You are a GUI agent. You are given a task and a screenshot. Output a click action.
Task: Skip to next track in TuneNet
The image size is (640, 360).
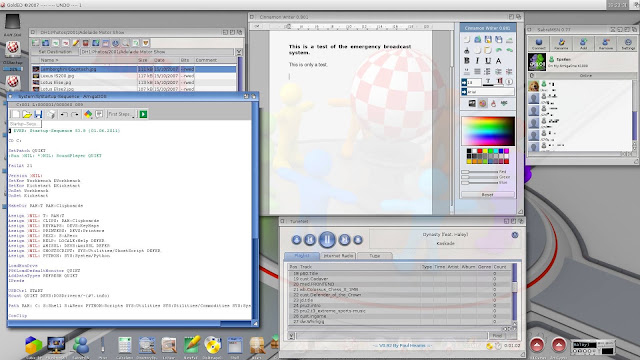[344, 240]
